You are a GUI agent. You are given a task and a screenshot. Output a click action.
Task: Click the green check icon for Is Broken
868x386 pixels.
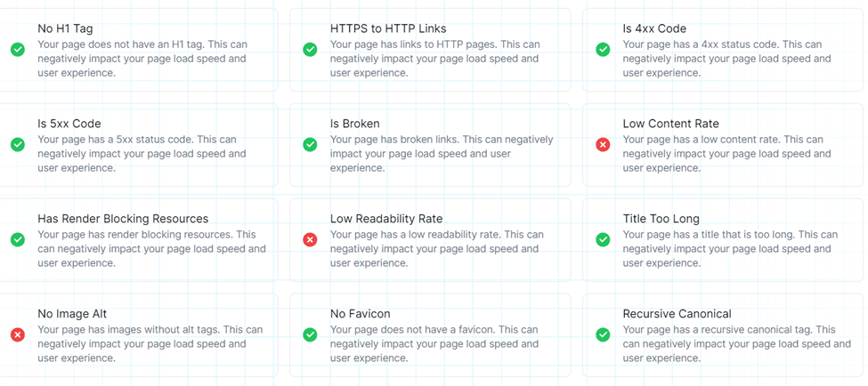(310, 145)
